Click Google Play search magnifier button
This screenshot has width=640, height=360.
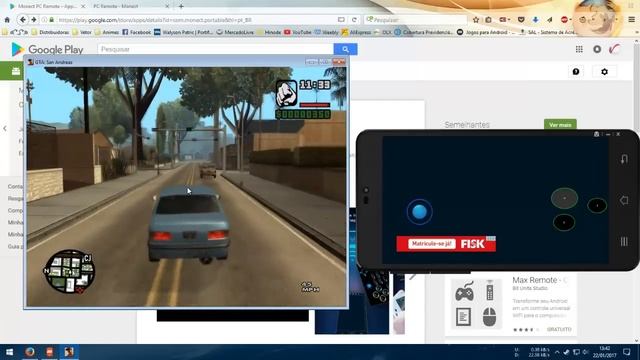[x=345, y=49]
